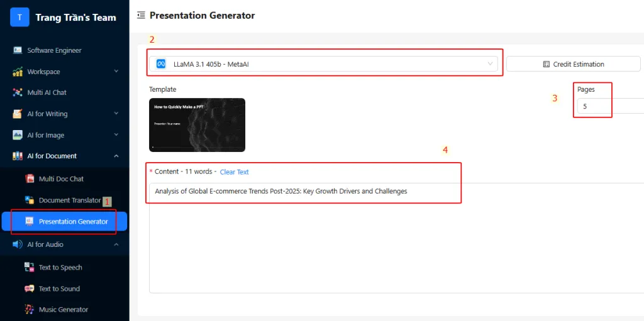Click the Pages number input field
The height and width of the screenshot is (321, 644).
(x=610, y=106)
